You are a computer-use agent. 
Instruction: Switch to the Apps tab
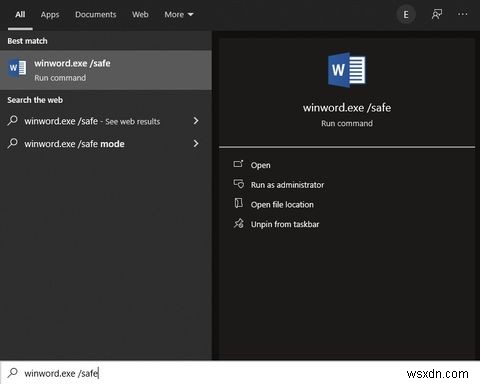point(50,15)
